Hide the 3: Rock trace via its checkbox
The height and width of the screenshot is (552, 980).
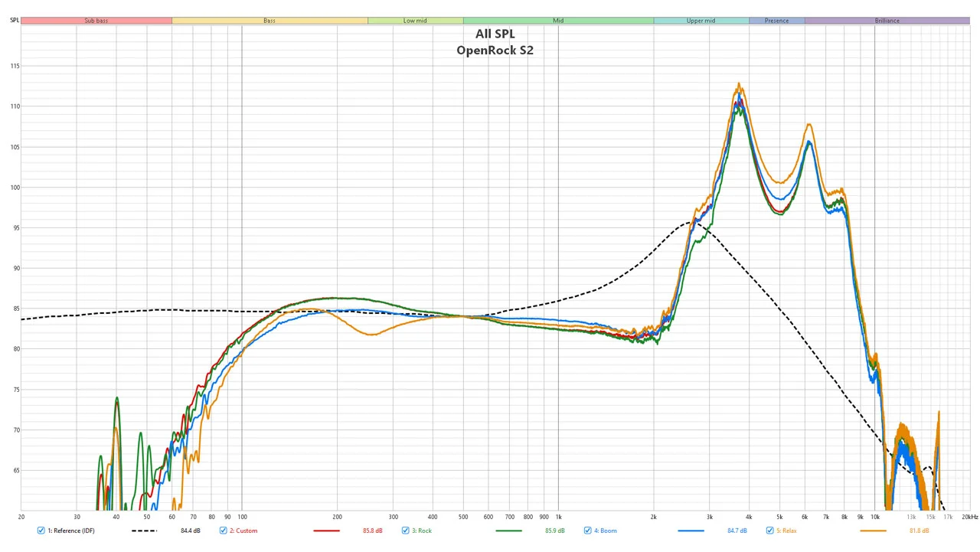[x=406, y=531]
